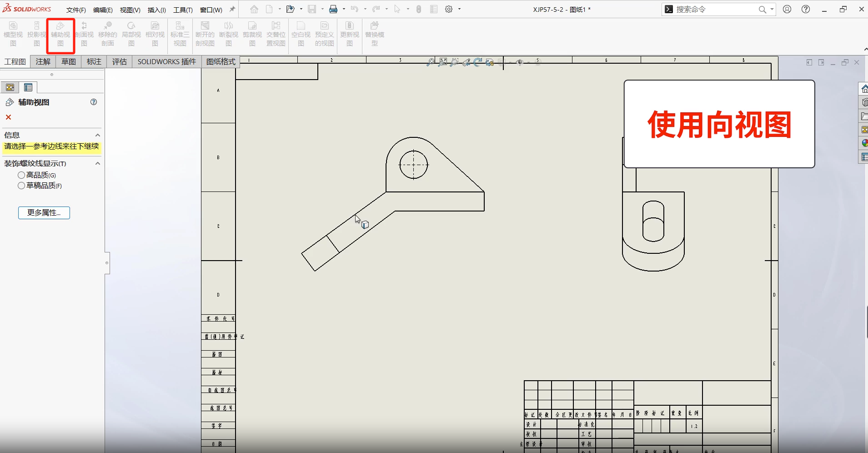Open a file with the folder icon
Image resolution: width=868 pixels, height=453 pixels.
290,9
